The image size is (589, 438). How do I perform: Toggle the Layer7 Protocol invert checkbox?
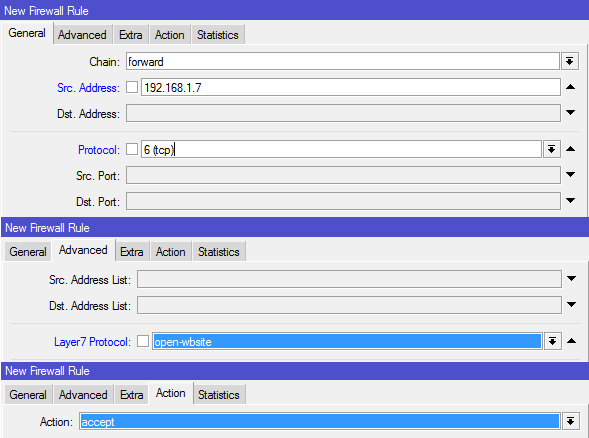click(x=143, y=341)
